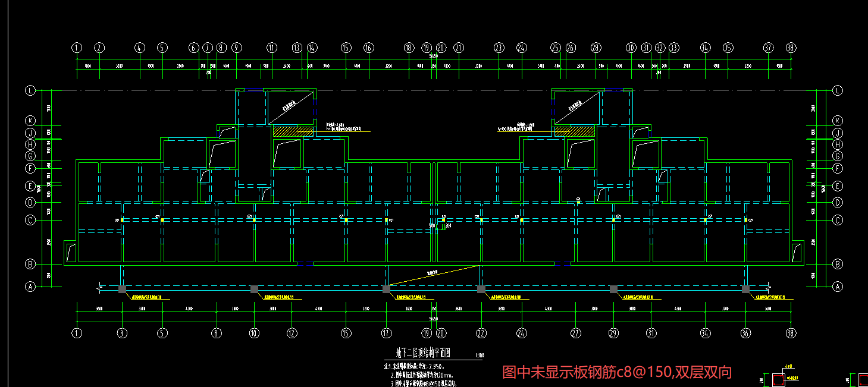Pick right-side axis bubble K

click(838, 121)
